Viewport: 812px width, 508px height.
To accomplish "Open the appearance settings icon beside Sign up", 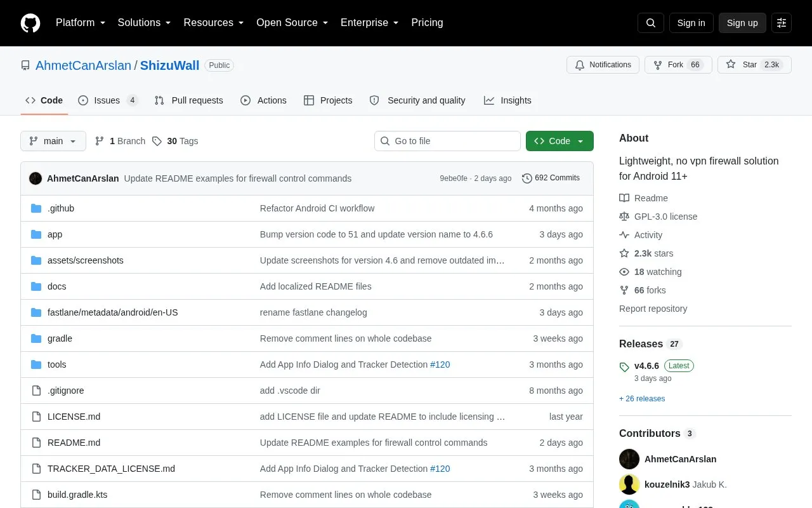I will coord(782,23).
